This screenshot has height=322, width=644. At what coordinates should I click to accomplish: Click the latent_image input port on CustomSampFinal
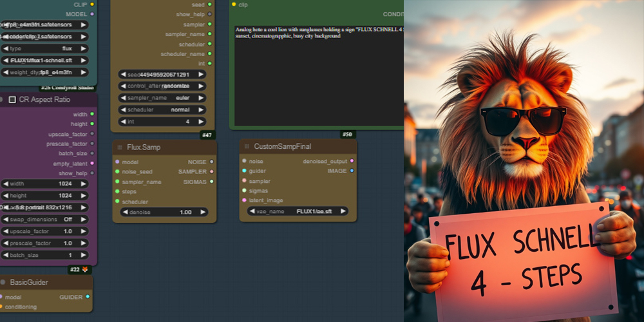click(244, 200)
